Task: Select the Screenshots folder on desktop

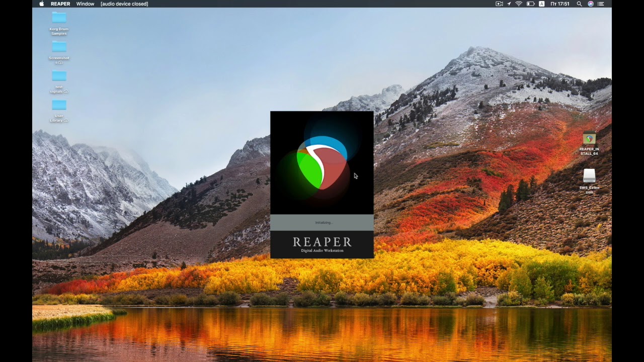Action: (59, 52)
